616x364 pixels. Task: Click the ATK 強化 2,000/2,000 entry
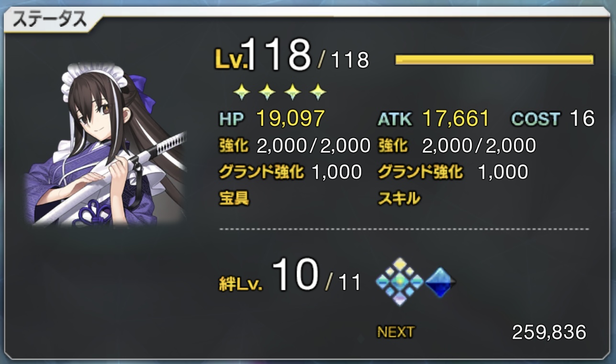pos(457,145)
